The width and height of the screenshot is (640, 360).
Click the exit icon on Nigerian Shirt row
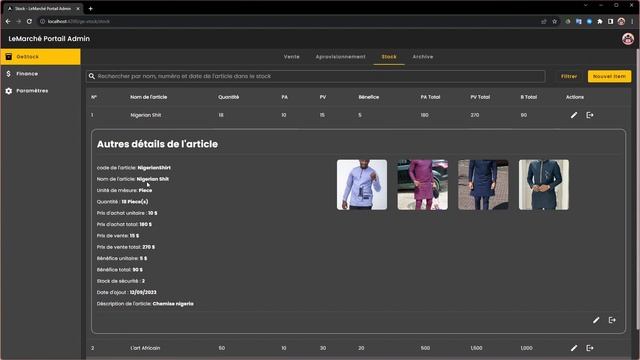click(590, 115)
